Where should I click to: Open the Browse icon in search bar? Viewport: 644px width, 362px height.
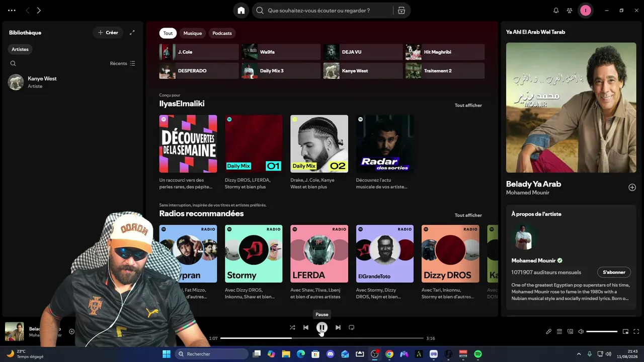(401, 11)
